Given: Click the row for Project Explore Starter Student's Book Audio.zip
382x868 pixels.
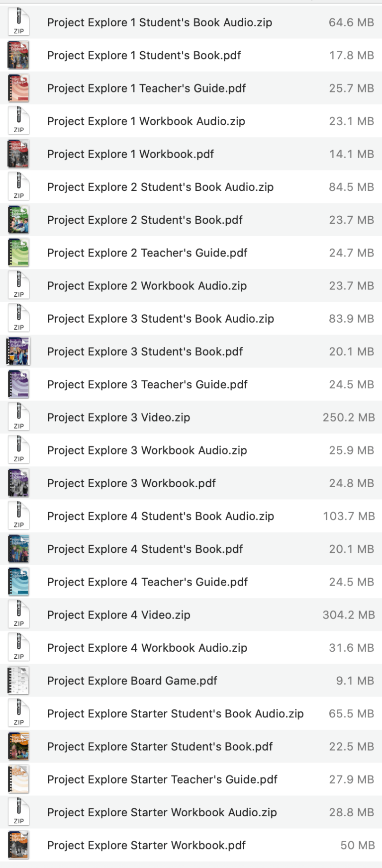Looking at the screenshot, I should 191,713.
